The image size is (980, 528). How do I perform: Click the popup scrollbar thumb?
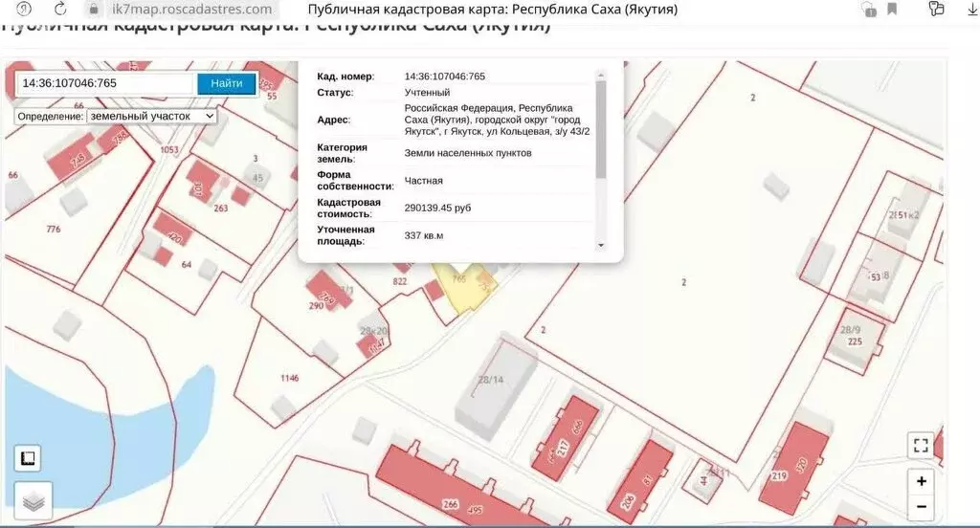pyautogui.click(x=601, y=129)
